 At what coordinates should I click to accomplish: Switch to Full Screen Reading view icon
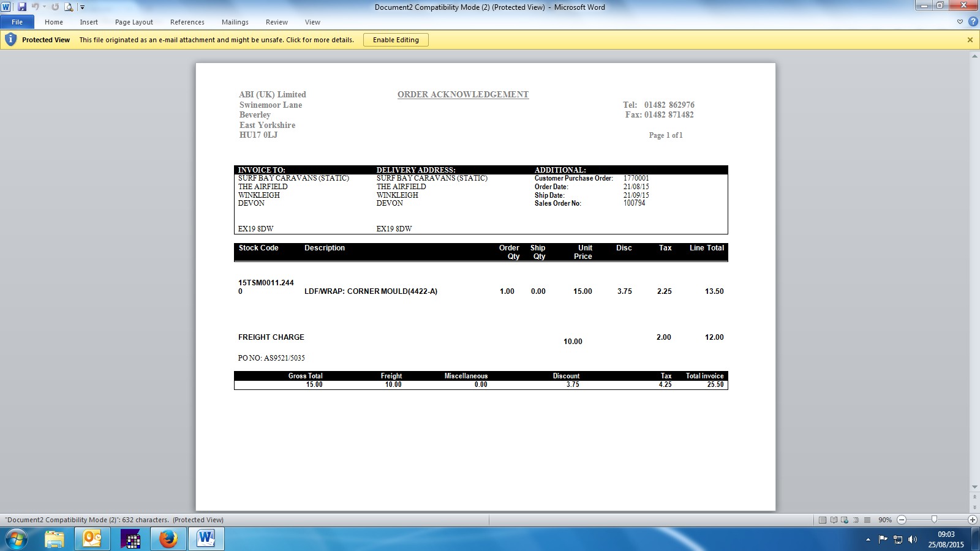tap(834, 520)
